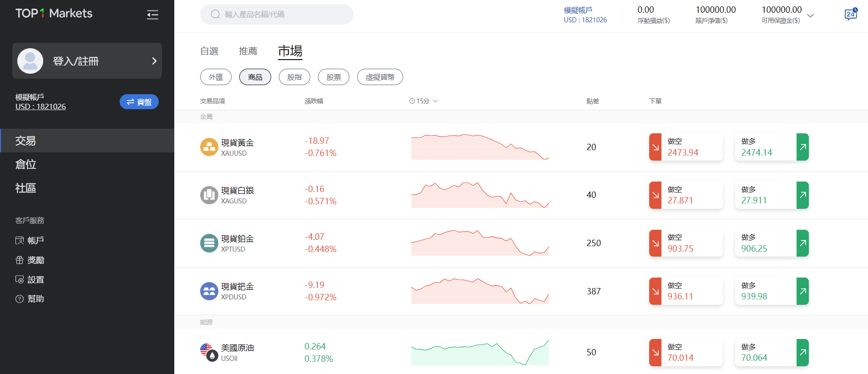Sell XAUUSD at 2473.94
This screenshot has width=868, height=374.
click(686, 147)
